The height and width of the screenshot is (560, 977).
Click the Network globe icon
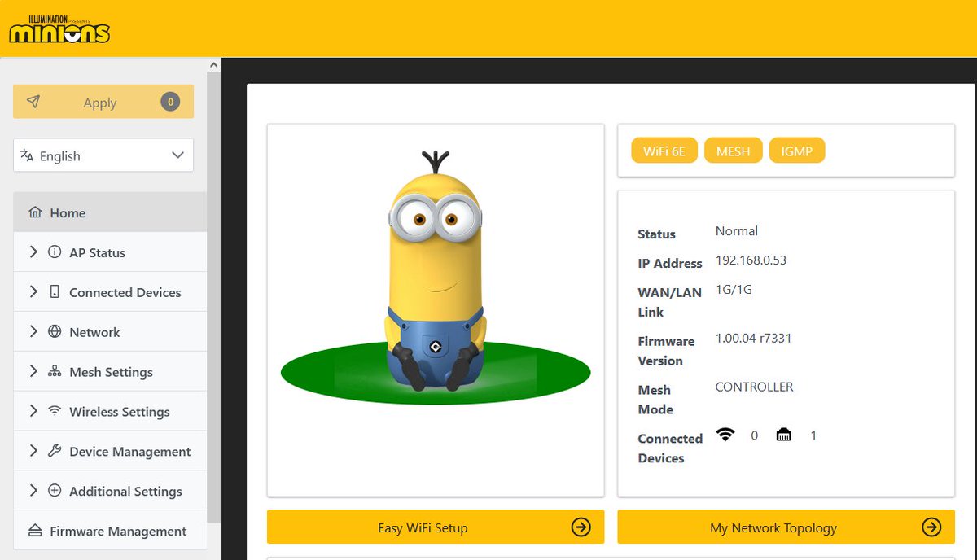tap(55, 332)
